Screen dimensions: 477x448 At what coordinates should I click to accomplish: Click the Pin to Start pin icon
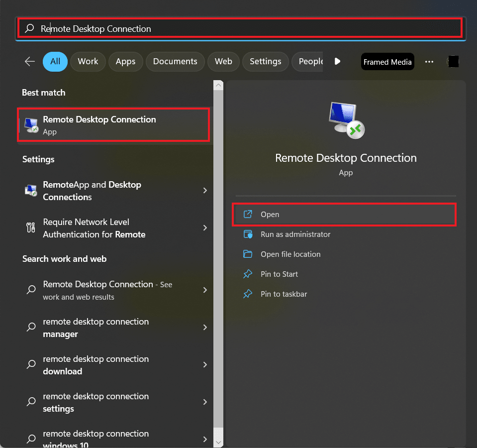click(x=248, y=274)
